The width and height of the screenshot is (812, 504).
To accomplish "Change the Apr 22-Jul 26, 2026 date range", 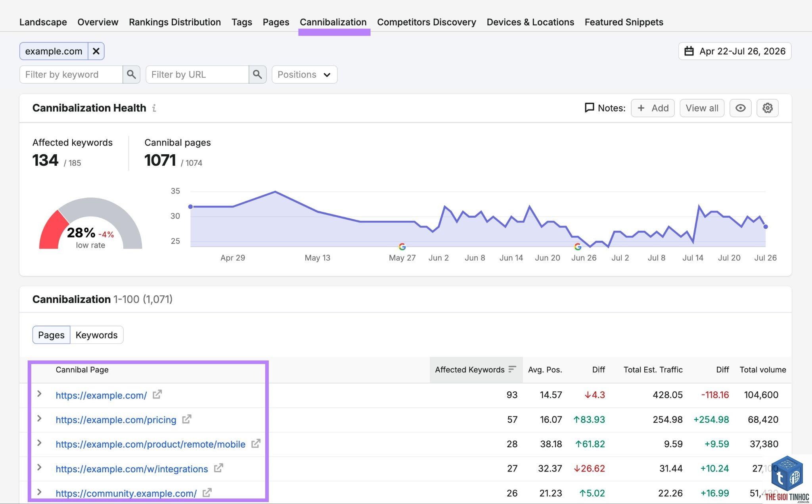I will (x=735, y=51).
